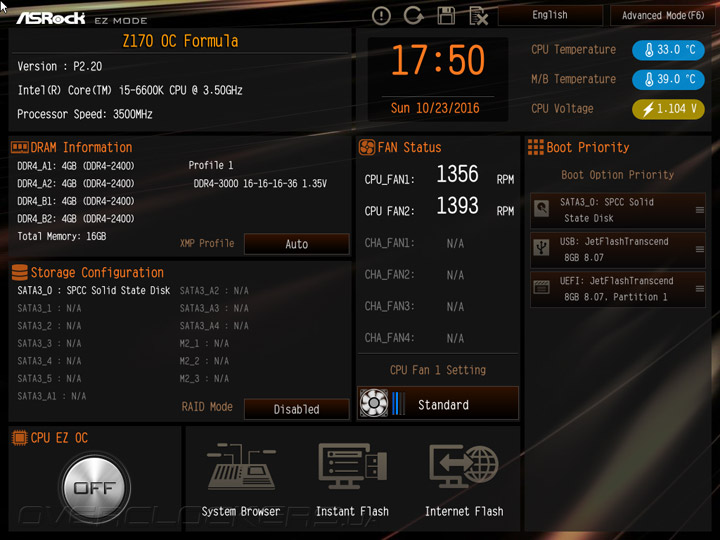Grab the drag handle on UEFI JetFlashTranscend entry

click(700, 289)
